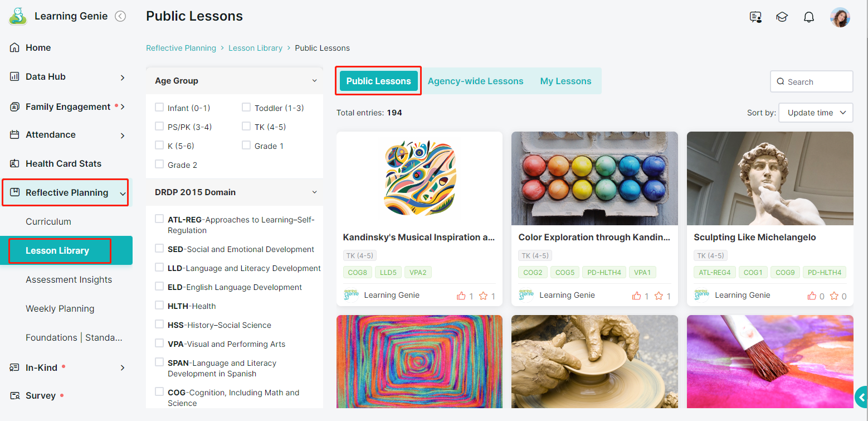Like the Kandinsky's Musical Inspiration lesson
Image resolution: width=868 pixels, height=421 pixels.
pos(461,296)
